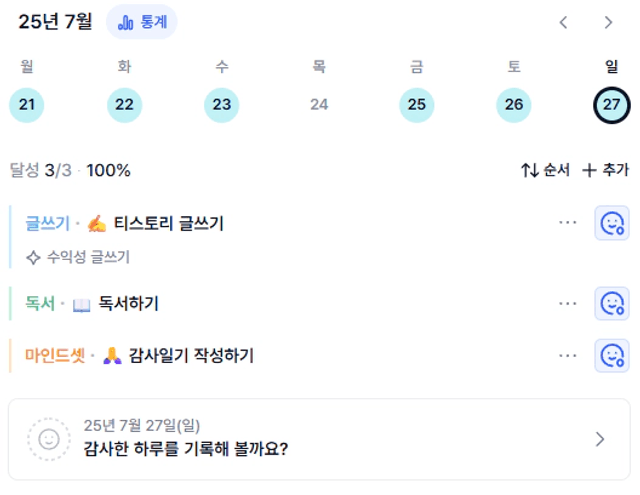Select Saturday the 26th
Image resolution: width=640 pixels, height=495 pixels.
514,105
